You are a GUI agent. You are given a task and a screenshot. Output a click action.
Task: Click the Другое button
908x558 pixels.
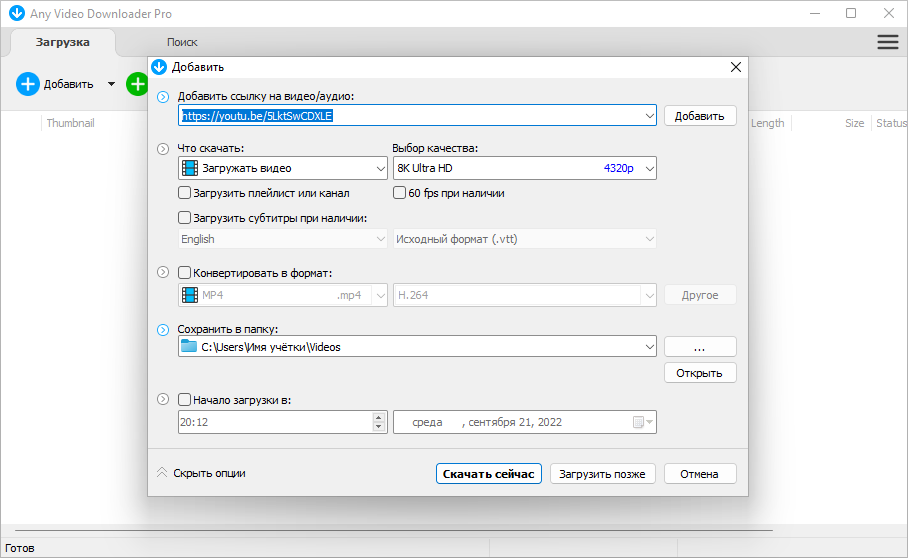(x=700, y=295)
